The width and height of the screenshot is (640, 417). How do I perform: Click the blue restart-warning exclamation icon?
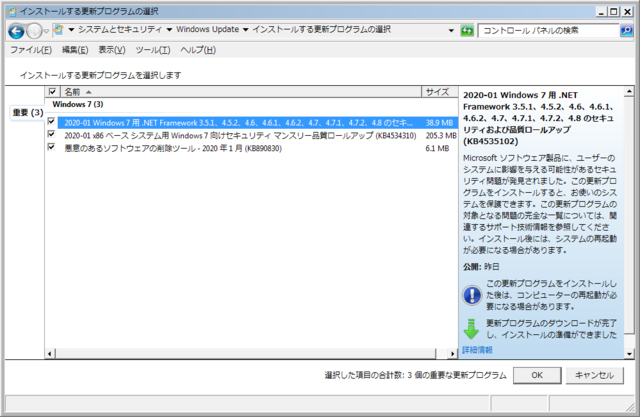click(x=472, y=295)
